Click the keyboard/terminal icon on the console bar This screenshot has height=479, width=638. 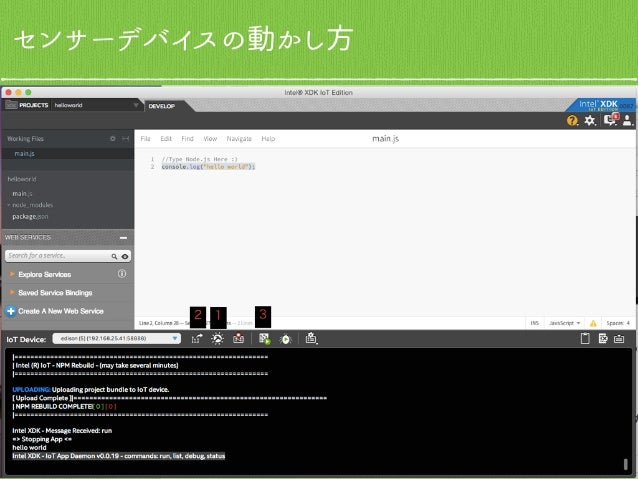(619, 339)
